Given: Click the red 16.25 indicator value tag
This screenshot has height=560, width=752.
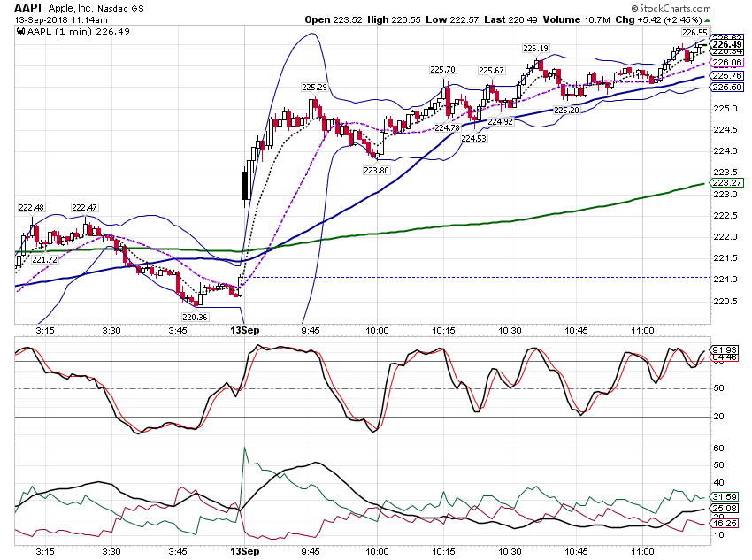Looking at the screenshot, I should 725,523.
